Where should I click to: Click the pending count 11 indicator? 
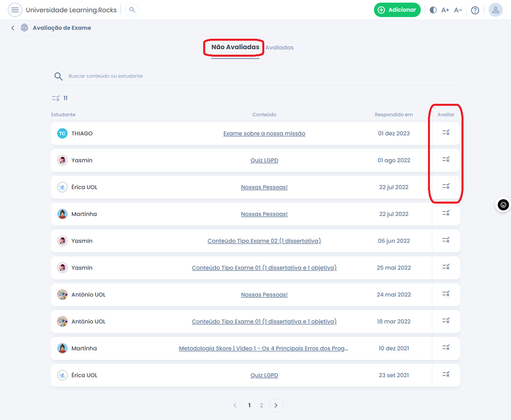coord(60,98)
